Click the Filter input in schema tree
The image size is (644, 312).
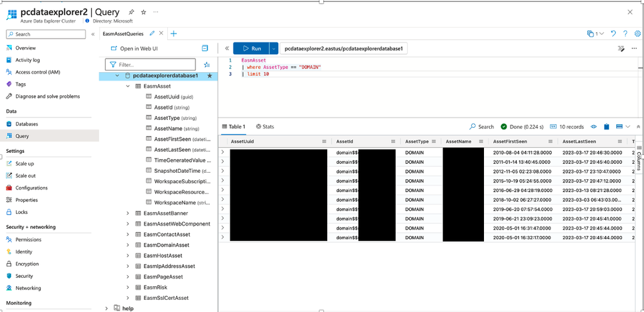150,65
